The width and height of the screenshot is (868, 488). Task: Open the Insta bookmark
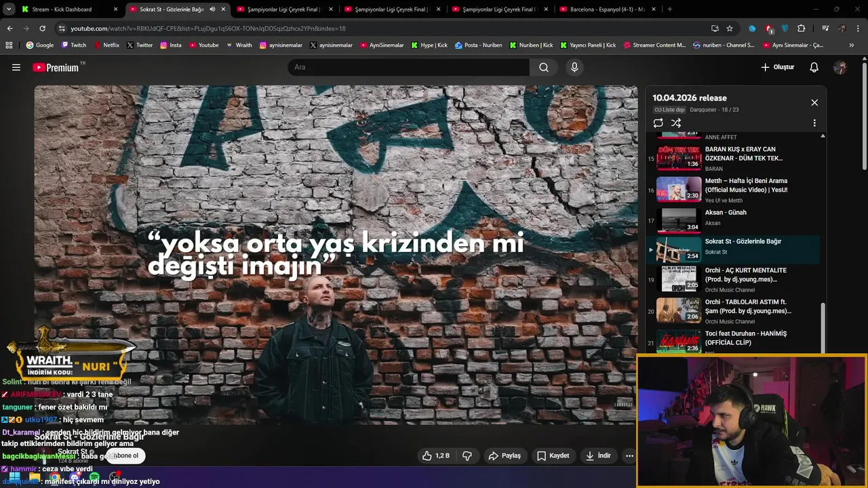tap(171, 45)
